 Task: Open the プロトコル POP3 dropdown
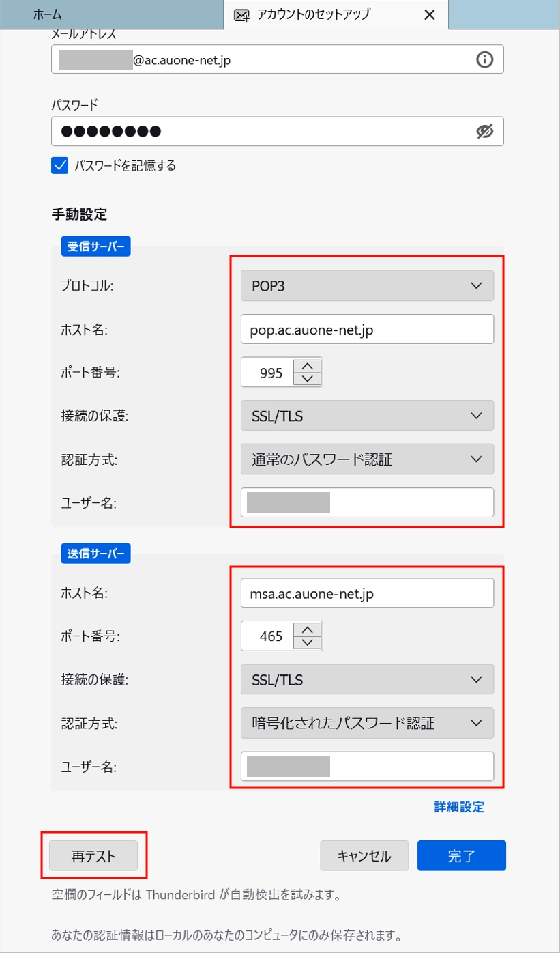pyautogui.click(x=367, y=286)
